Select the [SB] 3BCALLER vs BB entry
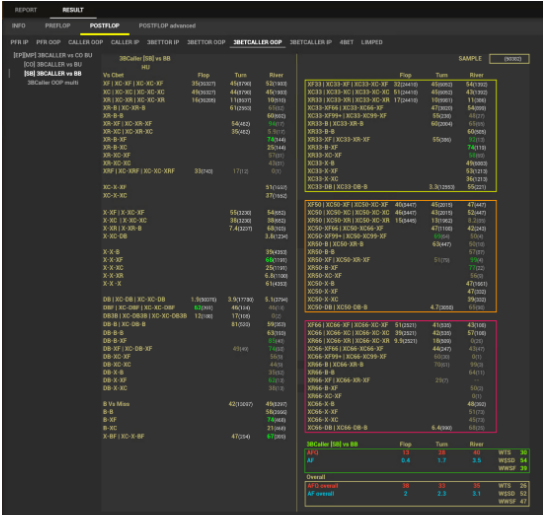This screenshot has height=515, width=543. 53,73
